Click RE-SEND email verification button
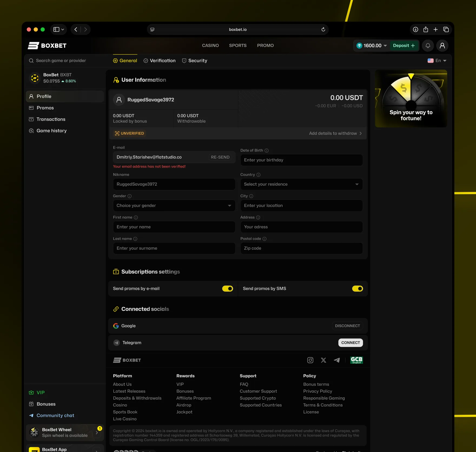476x452 pixels. pyautogui.click(x=220, y=157)
